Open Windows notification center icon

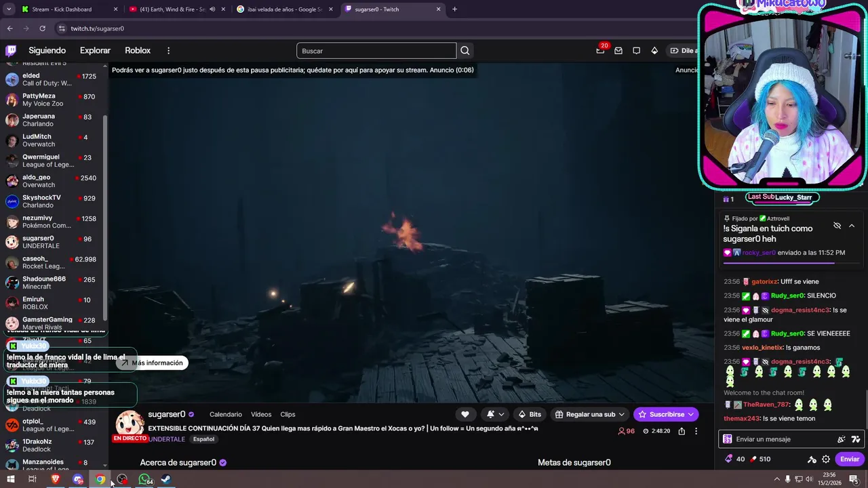854,479
